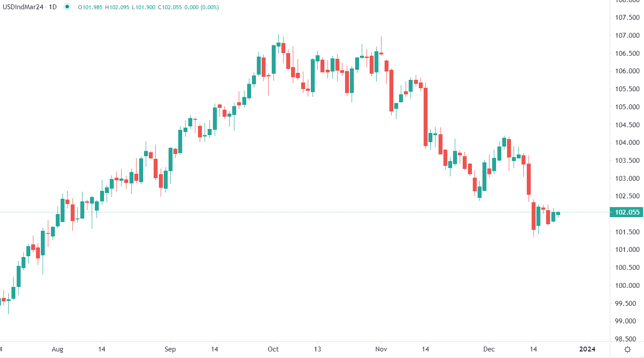Click the 1D interval label
The image size is (644, 358).
[53, 7]
